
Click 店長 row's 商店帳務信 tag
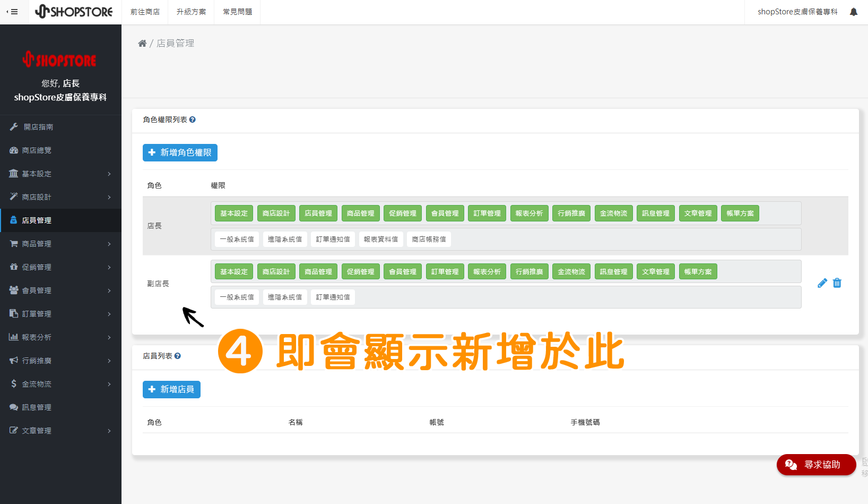[429, 240]
